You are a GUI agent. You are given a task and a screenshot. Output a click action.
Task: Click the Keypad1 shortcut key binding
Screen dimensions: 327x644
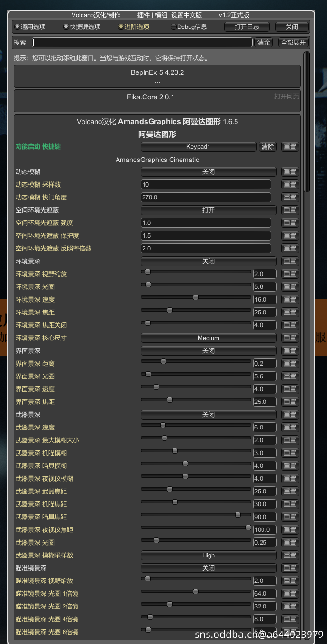[198, 147]
